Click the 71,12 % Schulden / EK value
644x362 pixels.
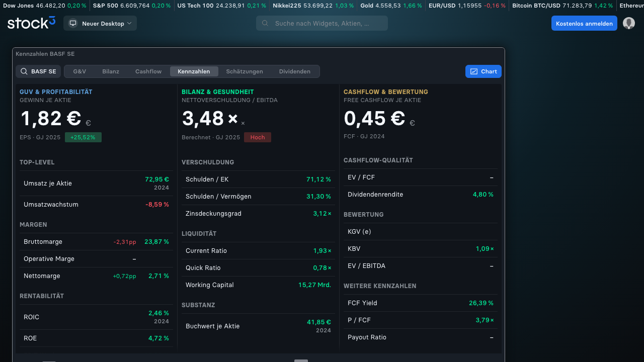pyautogui.click(x=318, y=179)
